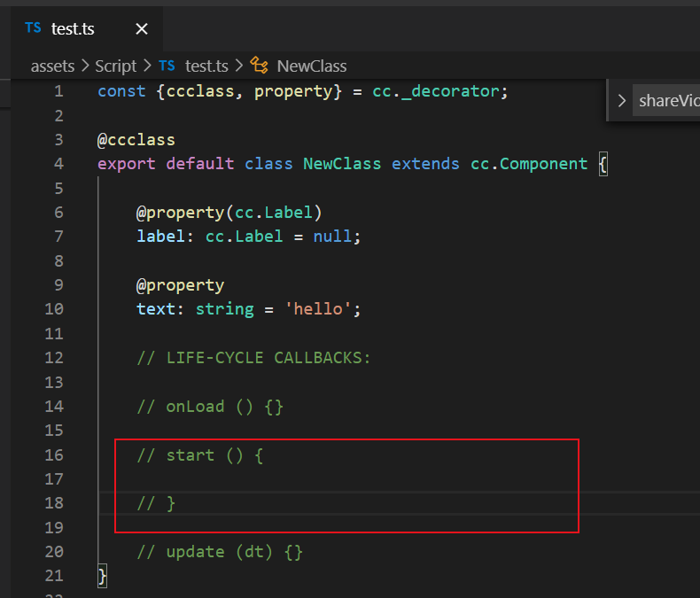Screen dimensions: 700x598
Task: Click the TS icon in the breadcrumb
Action: 167,66
